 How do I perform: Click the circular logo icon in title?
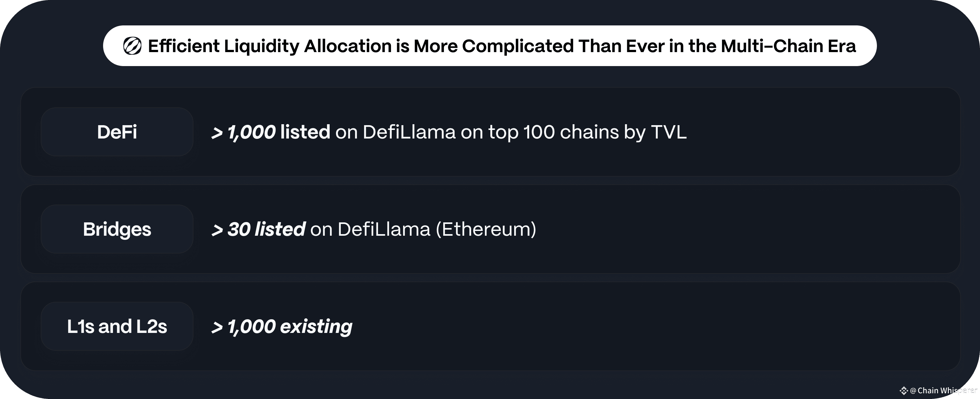132,46
